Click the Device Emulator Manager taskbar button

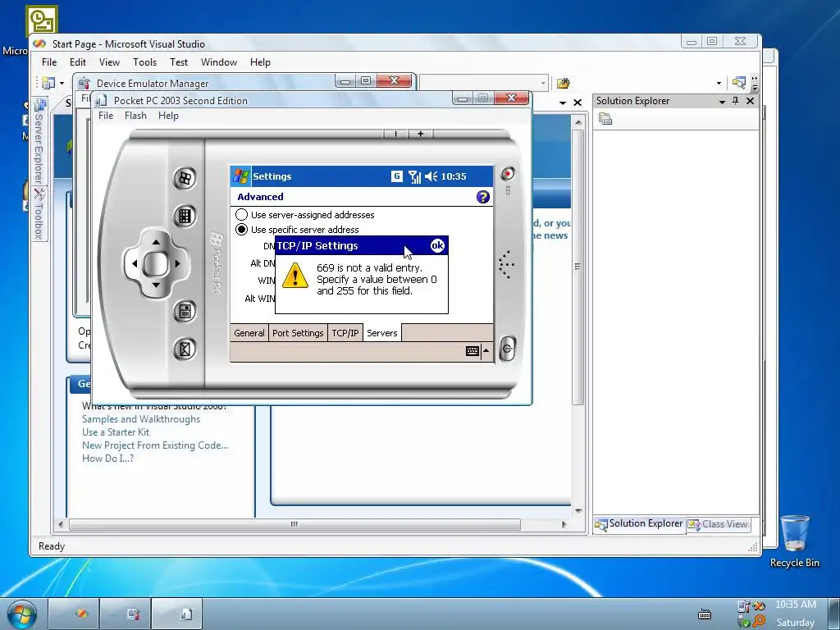(126, 614)
